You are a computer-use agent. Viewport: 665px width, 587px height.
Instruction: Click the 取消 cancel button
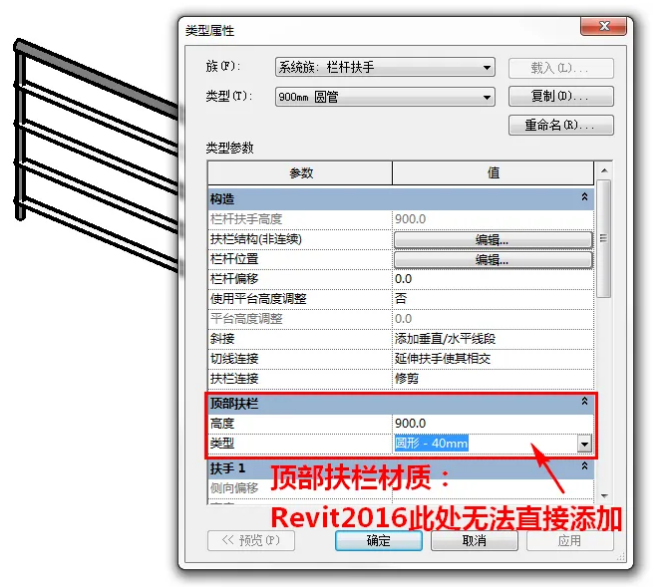tap(473, 541)
